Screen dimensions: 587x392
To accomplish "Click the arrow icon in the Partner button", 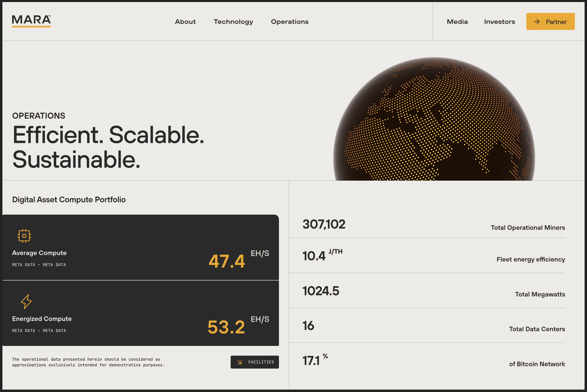I will [x=537, y=22].
